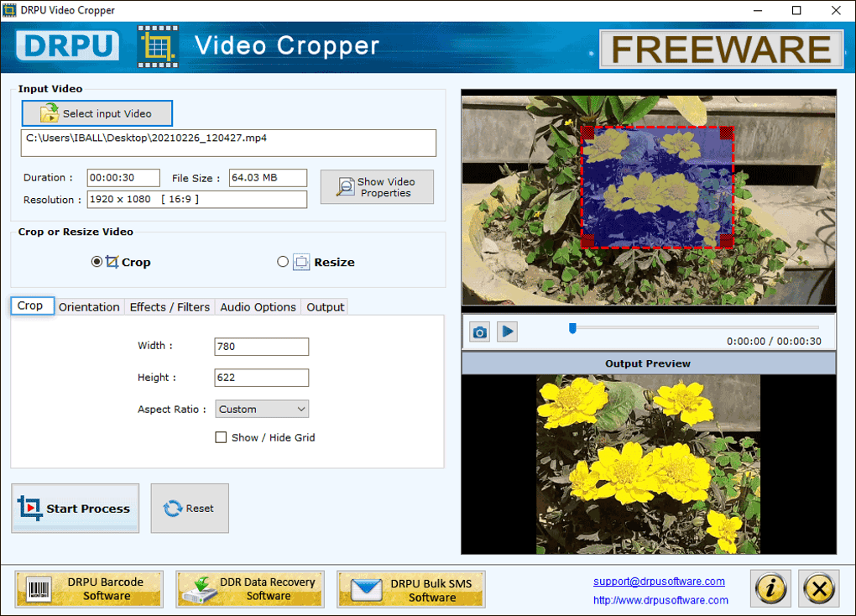The height and width of the screenshot is (616, 856).
Task: Open the Effects / Filters tab
Action: click(x=170, y=307)
